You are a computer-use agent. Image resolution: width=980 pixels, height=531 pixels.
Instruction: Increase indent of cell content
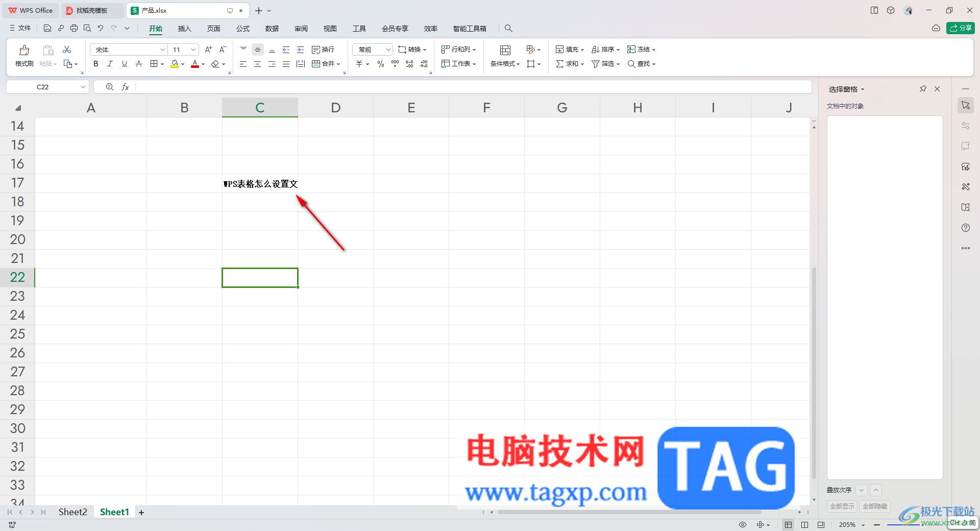pyautogui.click(x=301, y=50)
